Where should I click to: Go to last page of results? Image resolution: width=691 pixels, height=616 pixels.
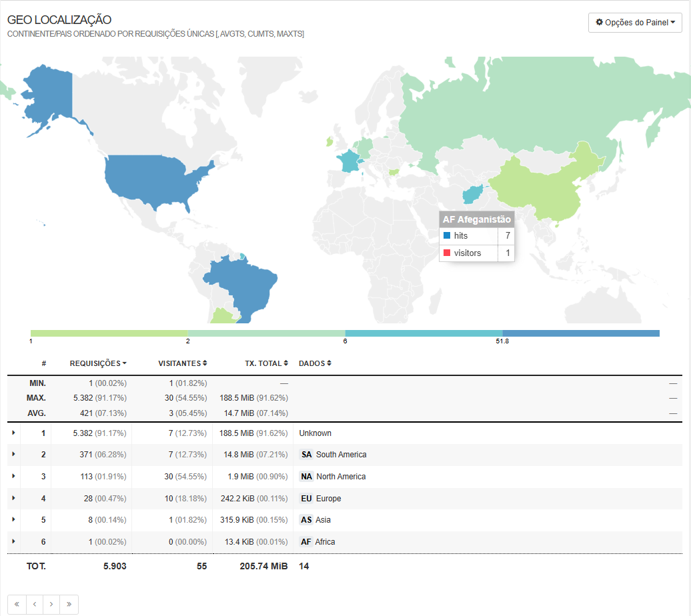69,605
